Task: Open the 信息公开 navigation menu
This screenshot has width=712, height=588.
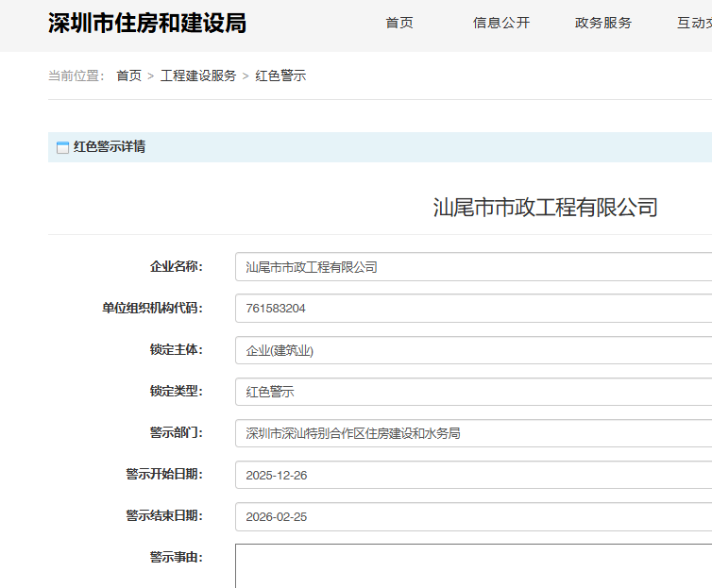Action: (x=501, y=23)
